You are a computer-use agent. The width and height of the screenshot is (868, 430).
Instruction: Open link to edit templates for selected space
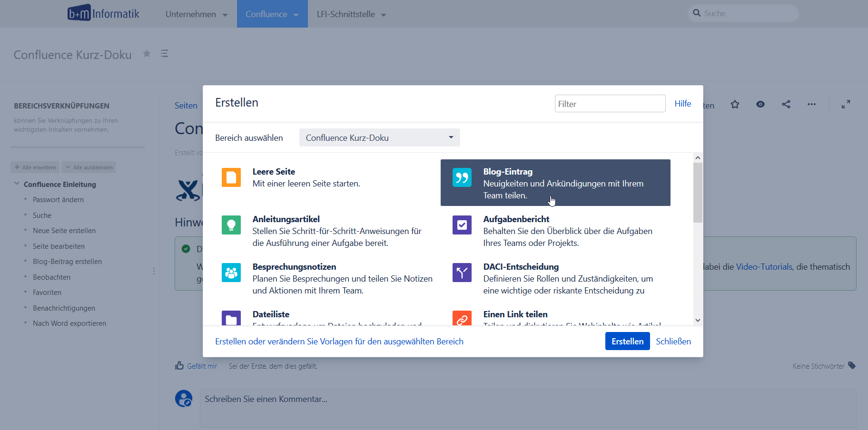coord(339,341)
